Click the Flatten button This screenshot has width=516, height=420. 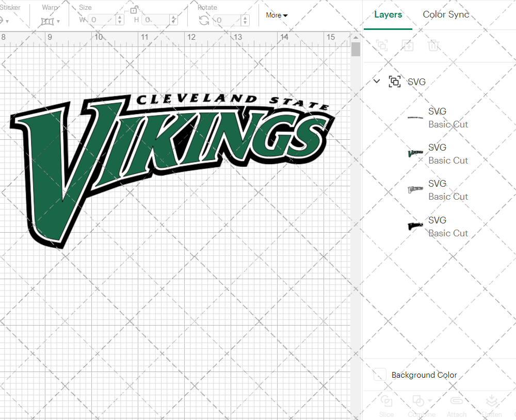[x=492, y=407]
